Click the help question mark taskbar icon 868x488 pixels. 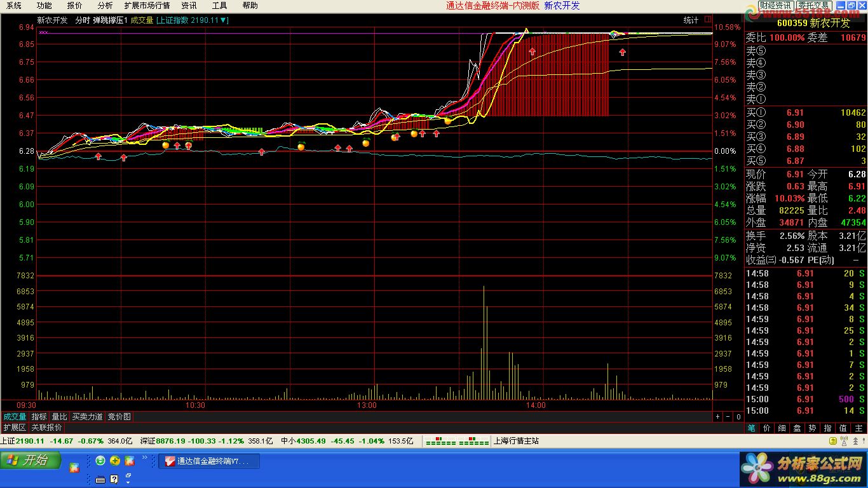coord(114,479)
